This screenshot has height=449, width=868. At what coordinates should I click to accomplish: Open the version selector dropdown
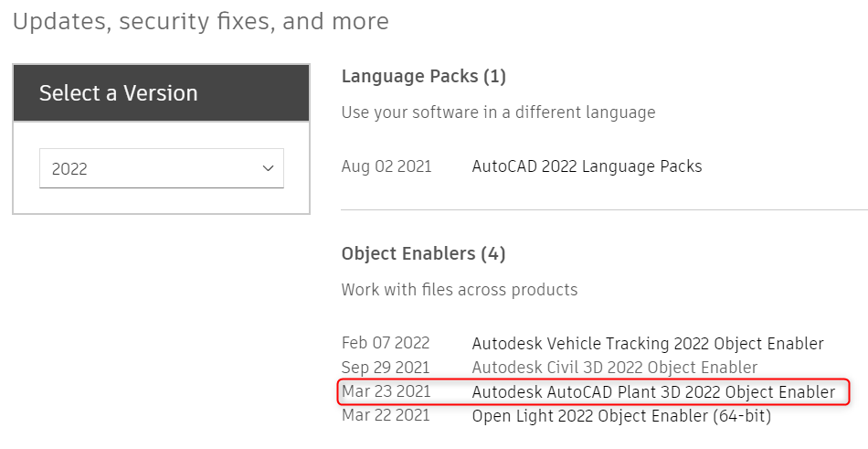tap(161, 168)
